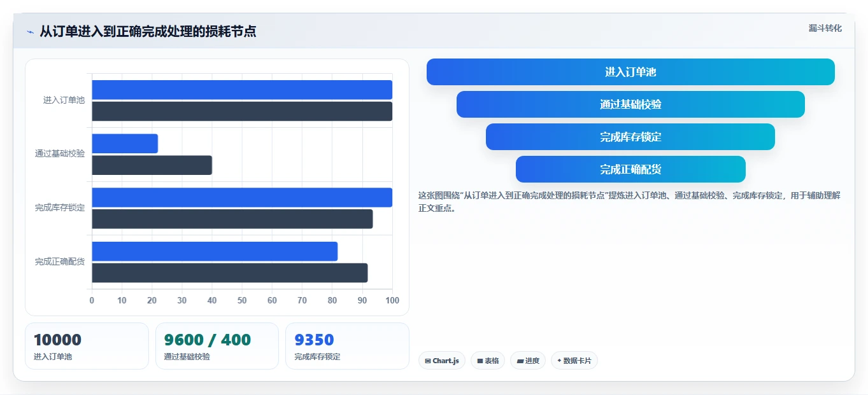
Task: Click the x-axis tick label 100
Action: (x=392, y=300)
